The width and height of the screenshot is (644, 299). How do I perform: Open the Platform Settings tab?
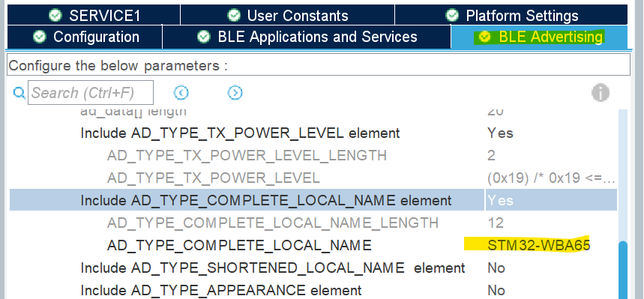tap(511, 15)
